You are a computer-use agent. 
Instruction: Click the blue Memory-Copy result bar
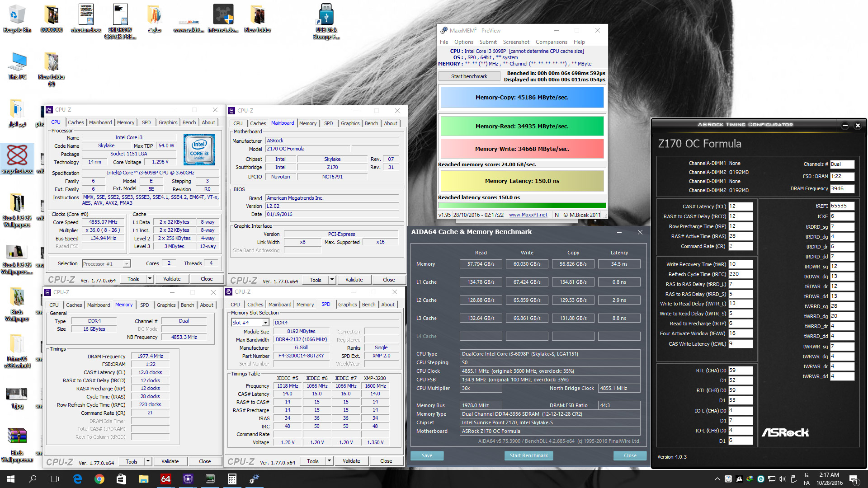coord(522,97)
